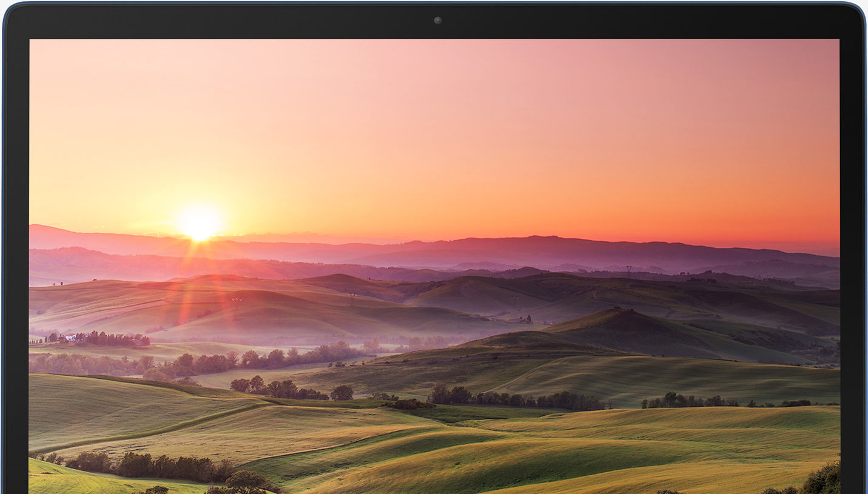This screenshot has width=868, height=494.
Task: Click the pylon on the hill below the sun
Action: (237, 301)
